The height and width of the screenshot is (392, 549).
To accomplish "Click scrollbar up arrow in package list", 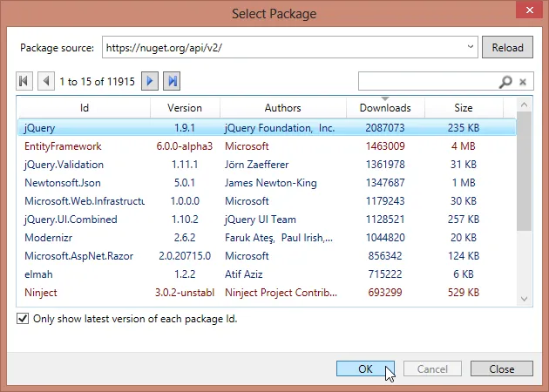I will pos(524,105).
